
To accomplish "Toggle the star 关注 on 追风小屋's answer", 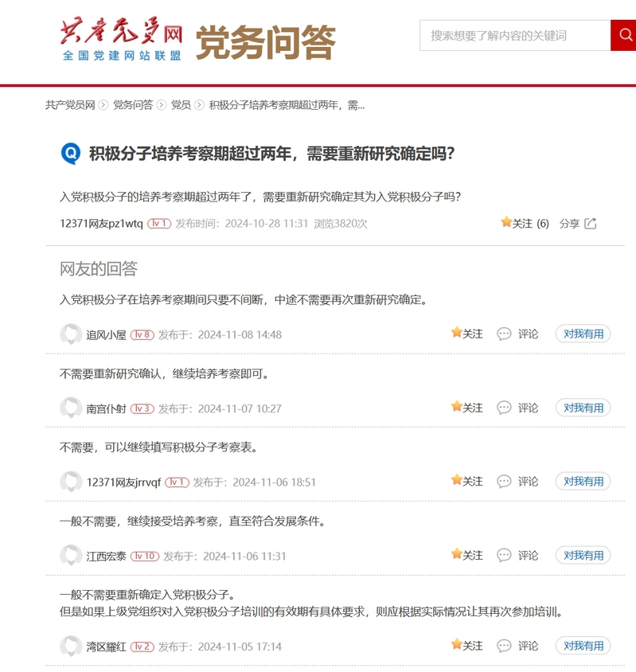I will pos(457,334).
